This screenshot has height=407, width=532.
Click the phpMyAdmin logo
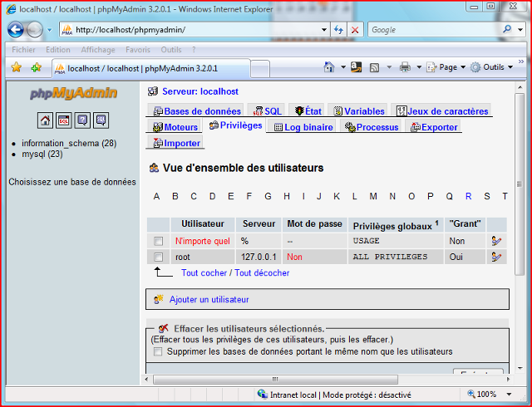[x=74, y=93]
